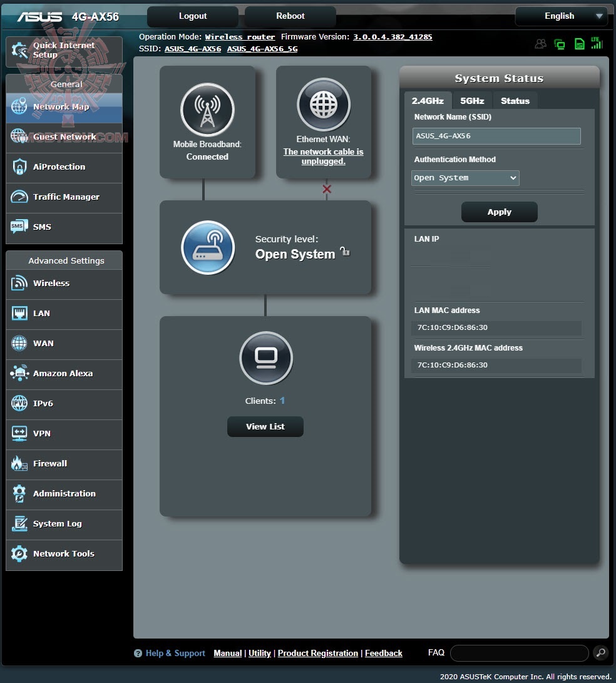
Task: Click the Help & Support link
Action: (175, 654)
